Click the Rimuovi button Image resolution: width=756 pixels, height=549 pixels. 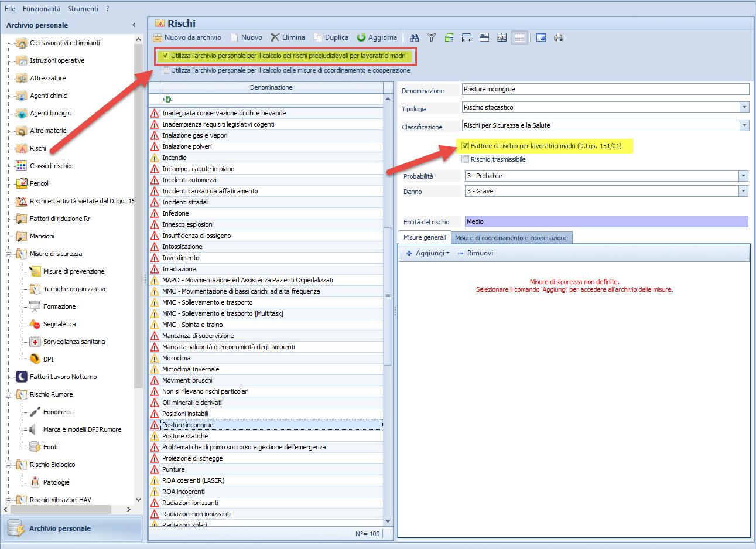coord(475,253)
